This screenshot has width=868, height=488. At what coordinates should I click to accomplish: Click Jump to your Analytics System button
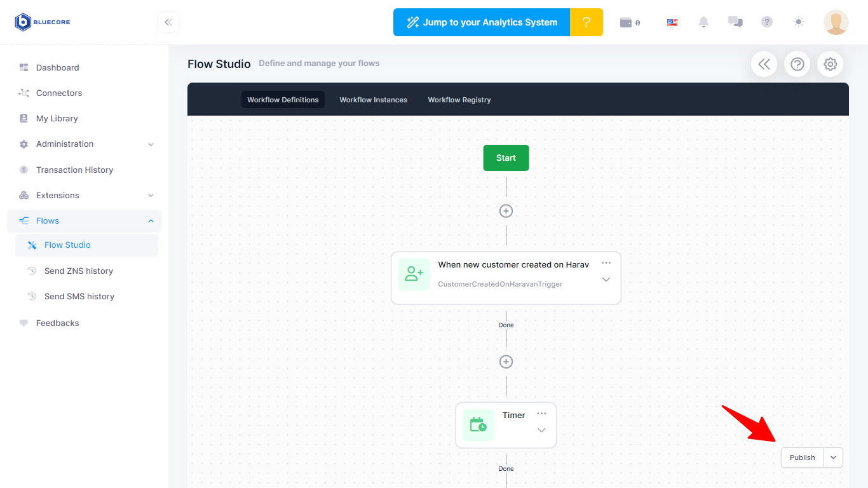(482, 22)
